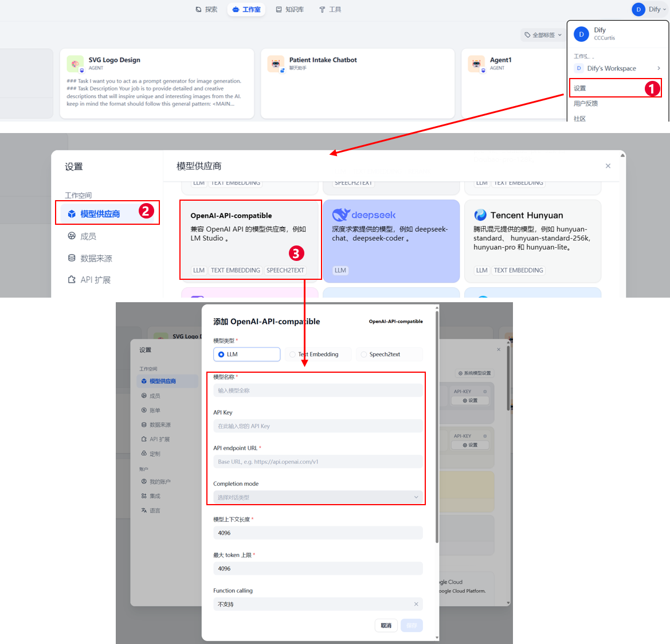Click the 语言 language translate icon

[x=144, y=510]
